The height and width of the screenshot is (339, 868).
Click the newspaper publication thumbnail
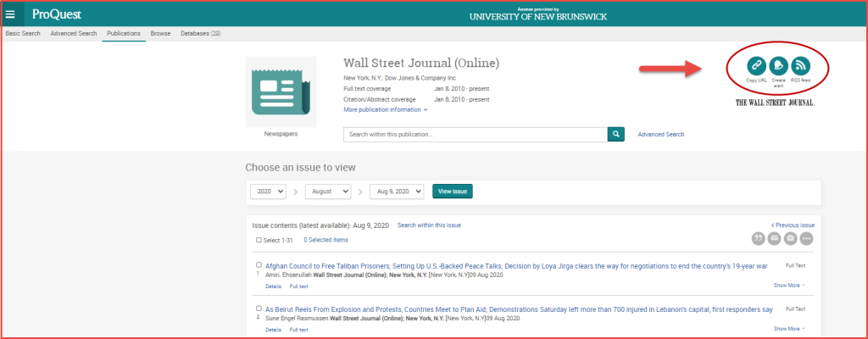pyautogui.click(x=281, y=92)
